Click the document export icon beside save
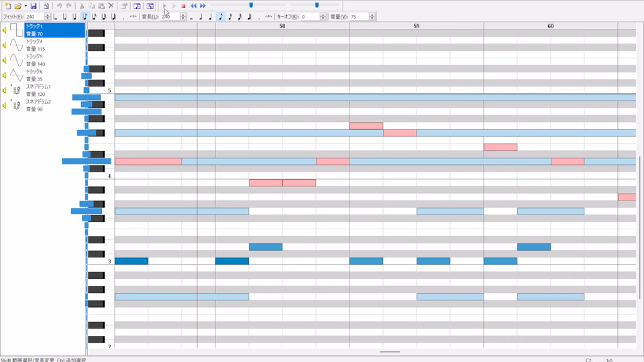This screenshot has height=362, width=644. point(46,6)
